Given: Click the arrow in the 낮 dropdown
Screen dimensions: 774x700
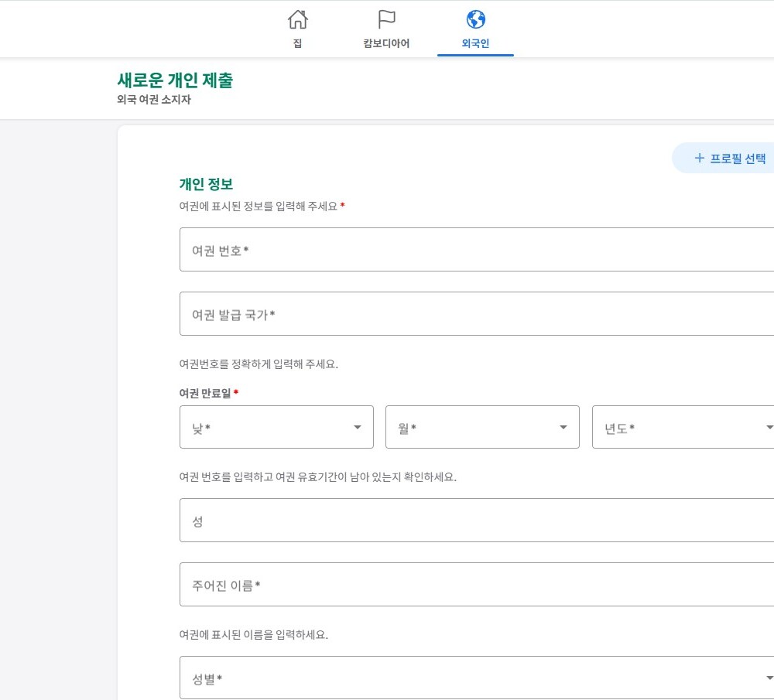Looking at the screenshot, I should point(358,427).
